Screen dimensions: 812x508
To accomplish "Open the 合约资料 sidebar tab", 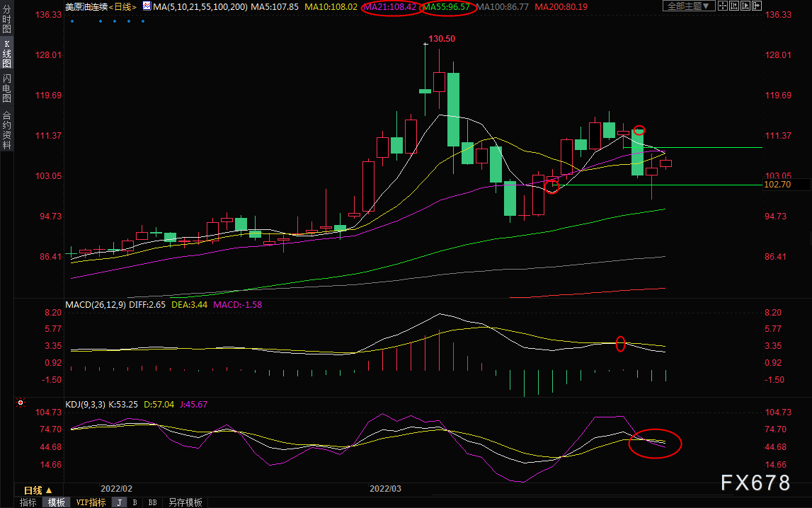I will click(x=7, y=129).
